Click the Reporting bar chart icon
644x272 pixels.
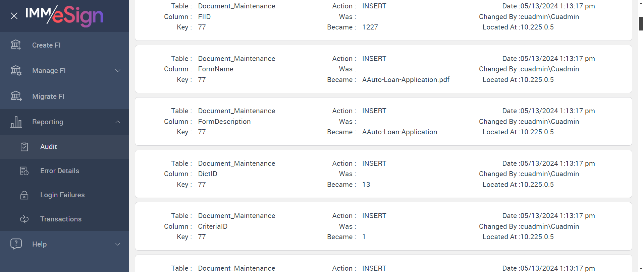click(x=16, y=122)
